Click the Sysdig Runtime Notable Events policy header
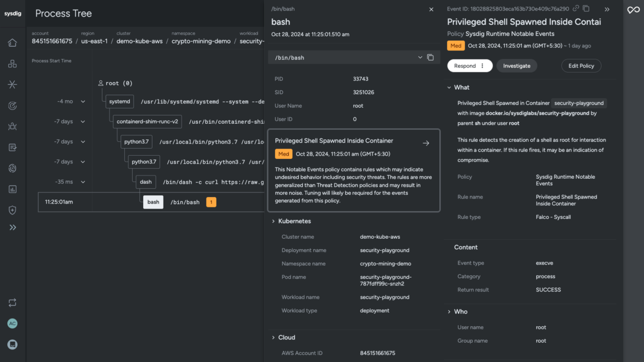 coord(510,34)
